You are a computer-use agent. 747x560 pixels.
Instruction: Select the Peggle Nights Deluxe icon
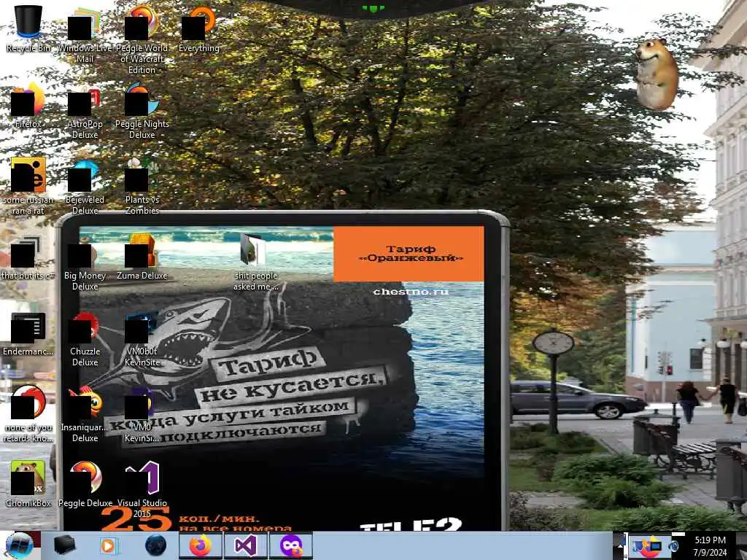point(142,111)
